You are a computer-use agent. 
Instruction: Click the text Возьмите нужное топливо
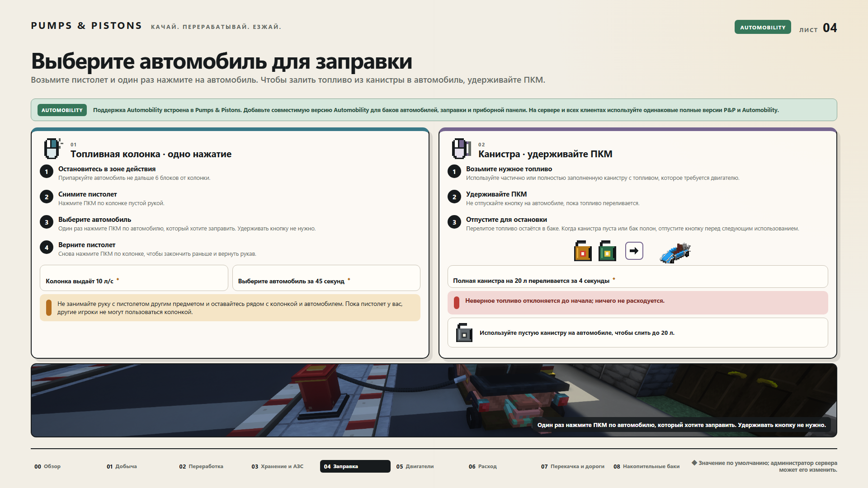click(509, 169)
